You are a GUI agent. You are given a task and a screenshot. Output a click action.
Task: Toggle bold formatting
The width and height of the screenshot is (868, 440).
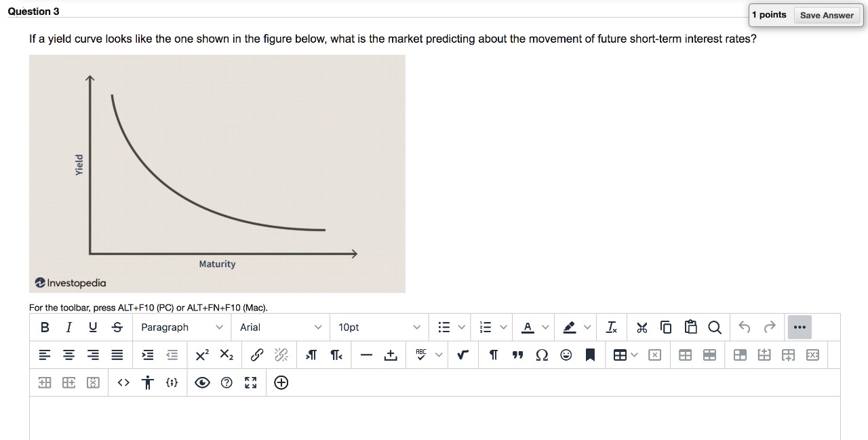pos(45,327)
